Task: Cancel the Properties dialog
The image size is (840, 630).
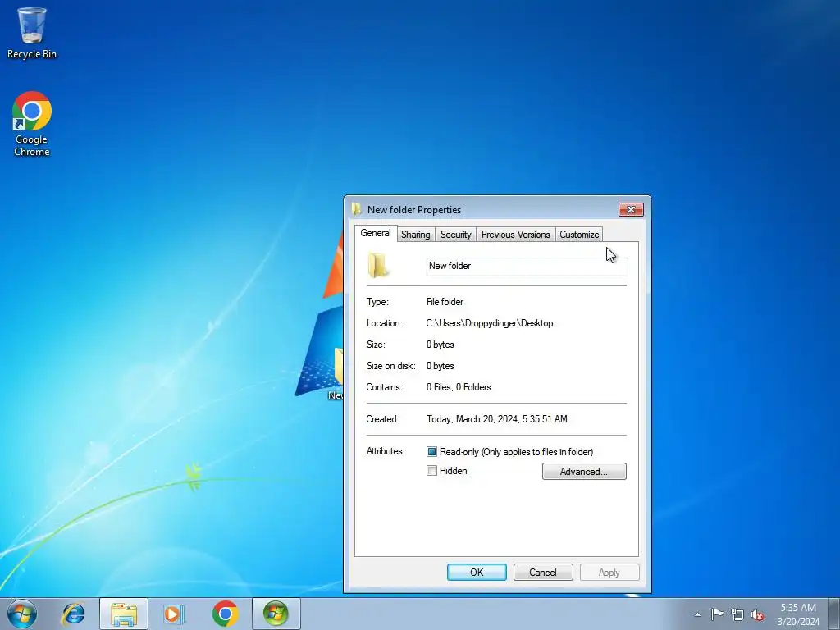Action: [x=543, y=572]
